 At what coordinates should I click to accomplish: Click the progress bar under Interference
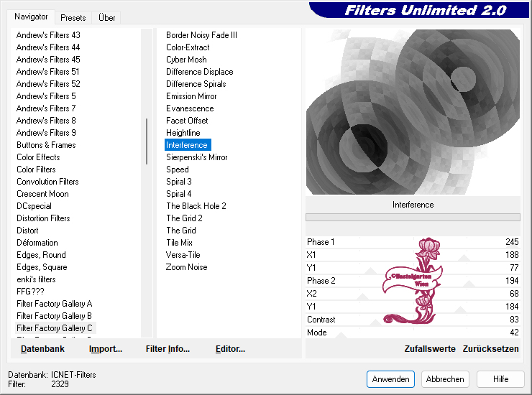(413, 218)
